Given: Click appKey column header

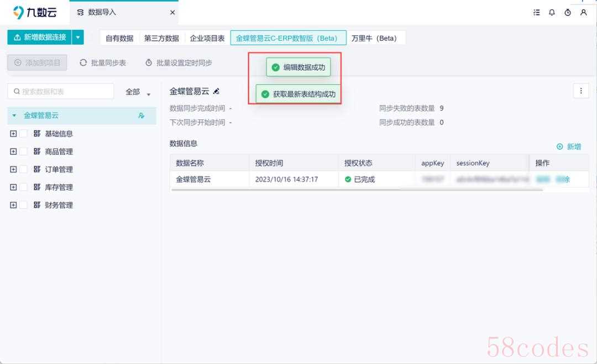Looking at the screenshot, I should 432,163.
